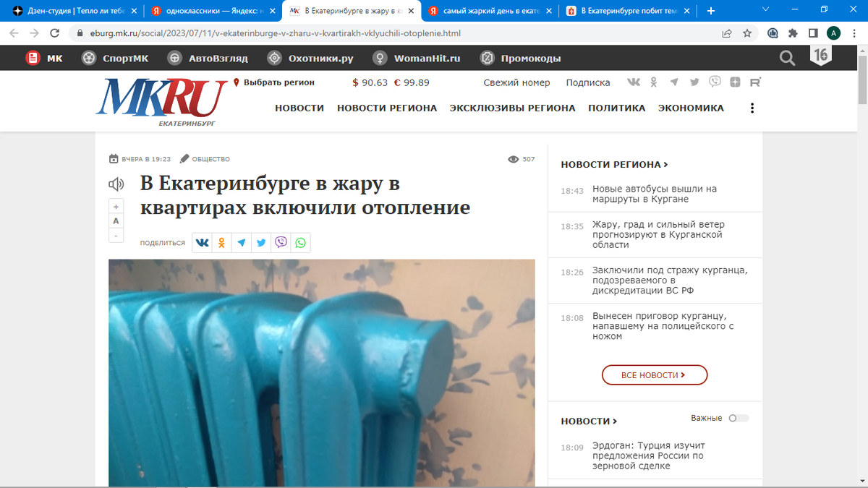Viewport: 868px width, 488px height.
Task: Open the header Dzen icon
Action: [735, 82]
